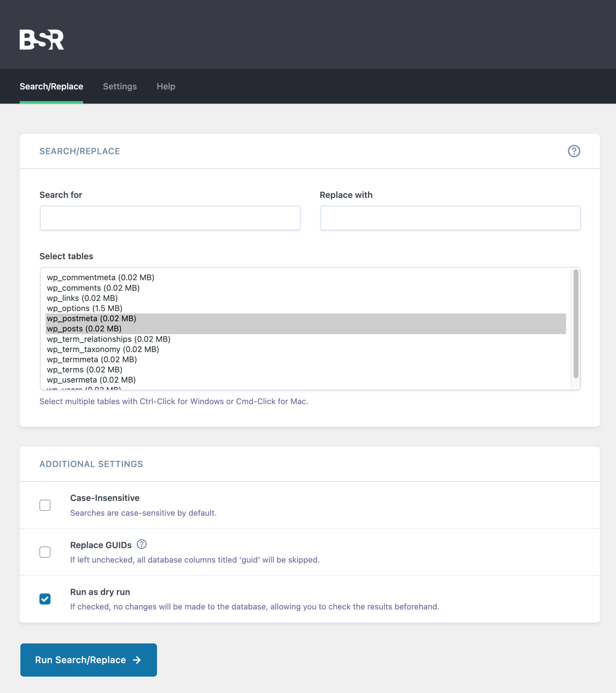Viewport: 616px width, 693px height.
Task: Click the help icon next to Replace GUIDs
Action: (142, 544)
